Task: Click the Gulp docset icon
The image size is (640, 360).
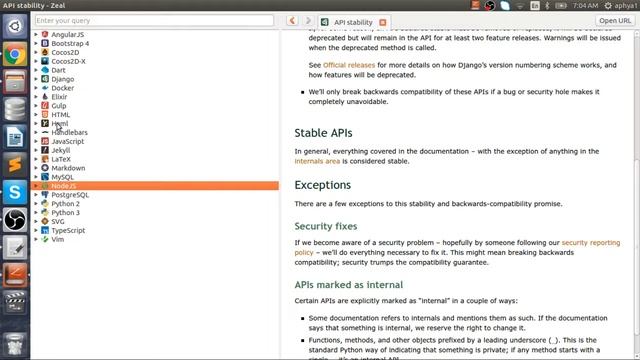Action: coord(45,106)
